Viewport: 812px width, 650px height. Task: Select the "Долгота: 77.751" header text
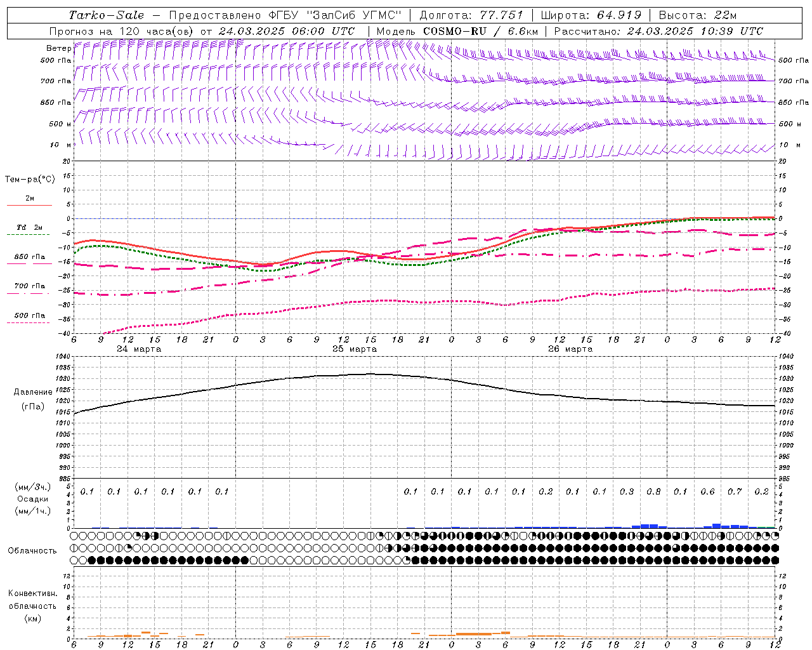pyautogui.click(x=472, y=15)
